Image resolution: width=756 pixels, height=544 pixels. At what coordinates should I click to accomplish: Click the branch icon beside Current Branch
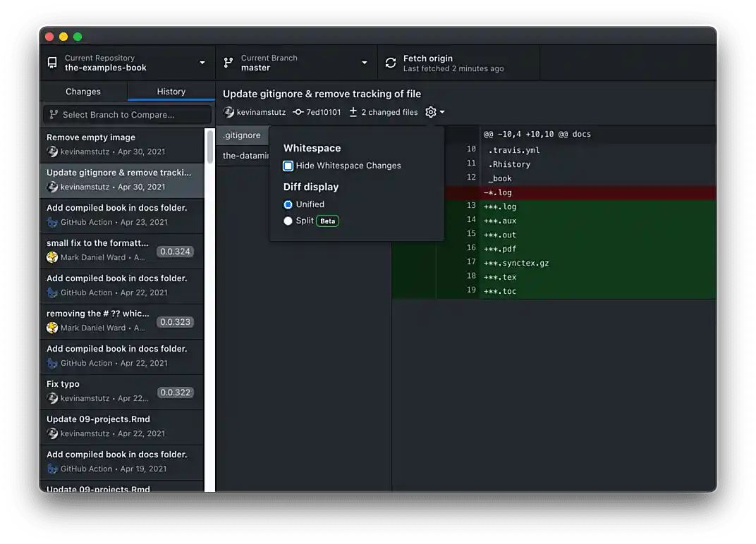tap(227, 62)
